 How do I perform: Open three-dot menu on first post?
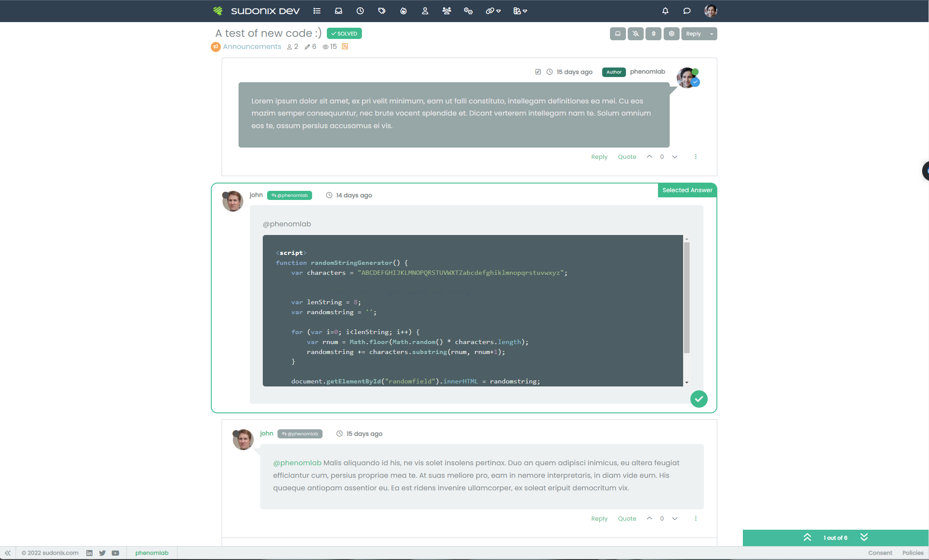tap(695, 157)
